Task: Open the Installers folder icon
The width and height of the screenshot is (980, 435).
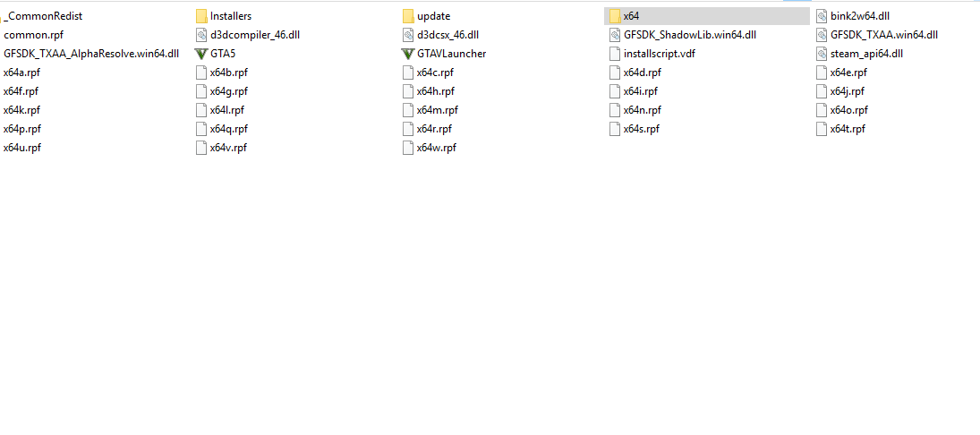Action: [x=201, y=16]
